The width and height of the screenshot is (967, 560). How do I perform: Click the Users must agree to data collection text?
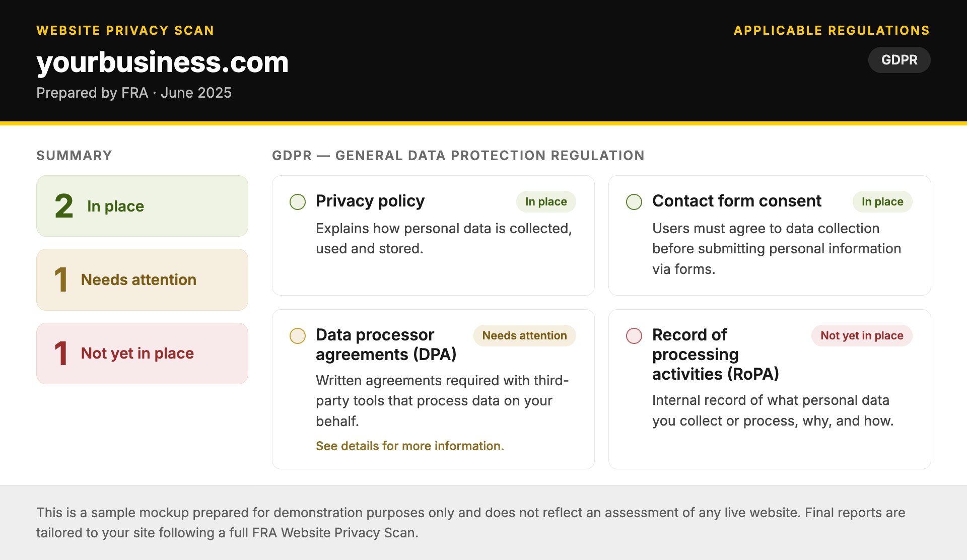pos(777,249)
